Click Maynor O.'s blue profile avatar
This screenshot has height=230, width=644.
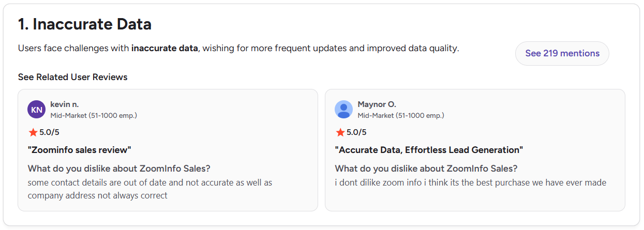click(343, 110)
